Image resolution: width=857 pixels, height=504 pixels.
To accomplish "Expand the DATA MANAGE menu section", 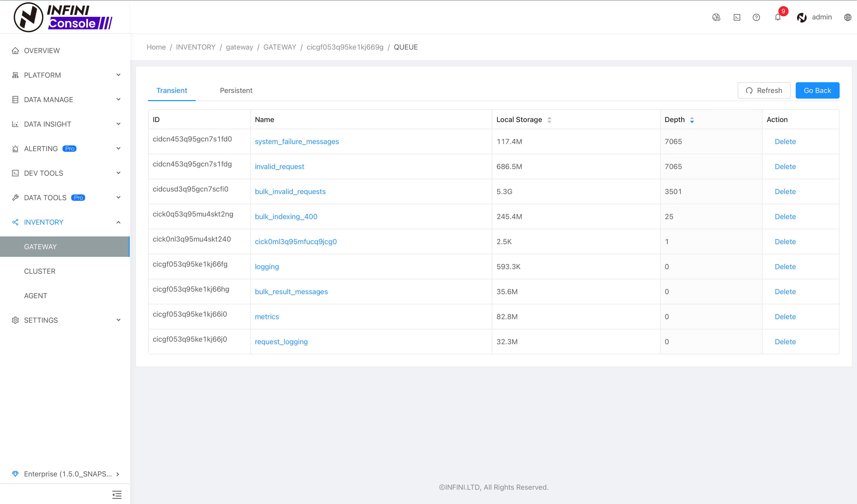I will [x=66, y=100].
